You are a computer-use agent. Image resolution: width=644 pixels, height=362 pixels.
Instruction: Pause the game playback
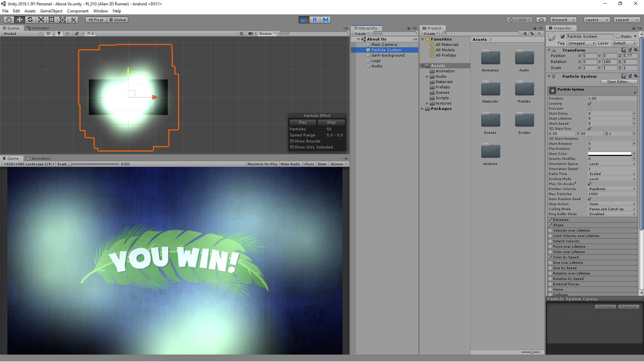[x=315, y=20]
